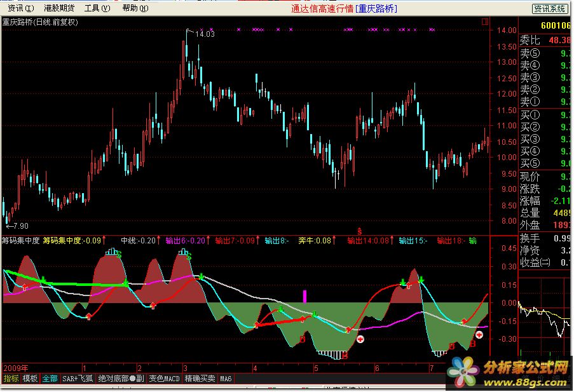The image size is (574, 392).
Task: Click the 买⑤ order row
Action: (545, 163)
